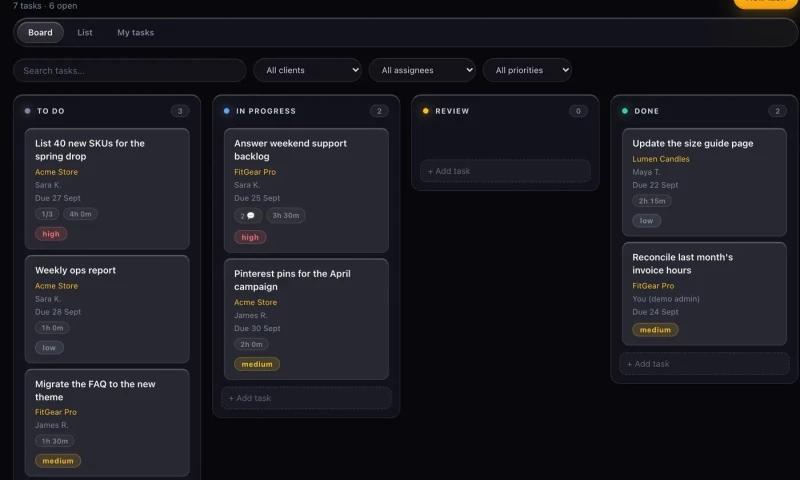
Task: Click the 7 tasks · 6 open summary
Action: click(x=45, y=6)
